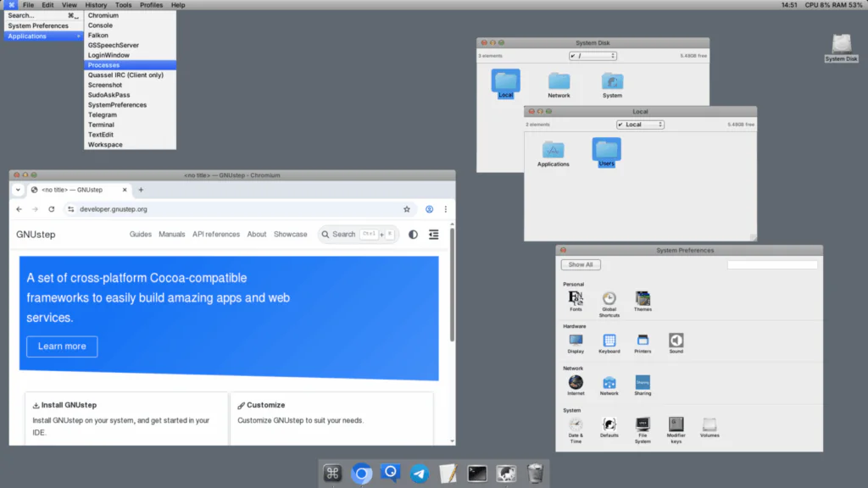The height and width of the screenshot is (488, 868).
Task: Open the Sound preferences icon
Action: [x=676, y=341]
